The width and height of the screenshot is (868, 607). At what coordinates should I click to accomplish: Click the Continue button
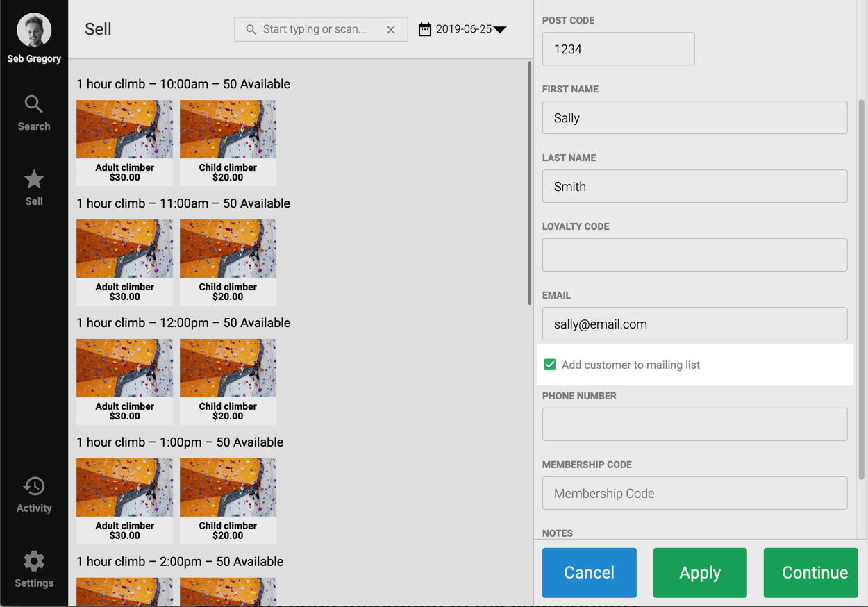pyautogui.click(x=811, y=572)
